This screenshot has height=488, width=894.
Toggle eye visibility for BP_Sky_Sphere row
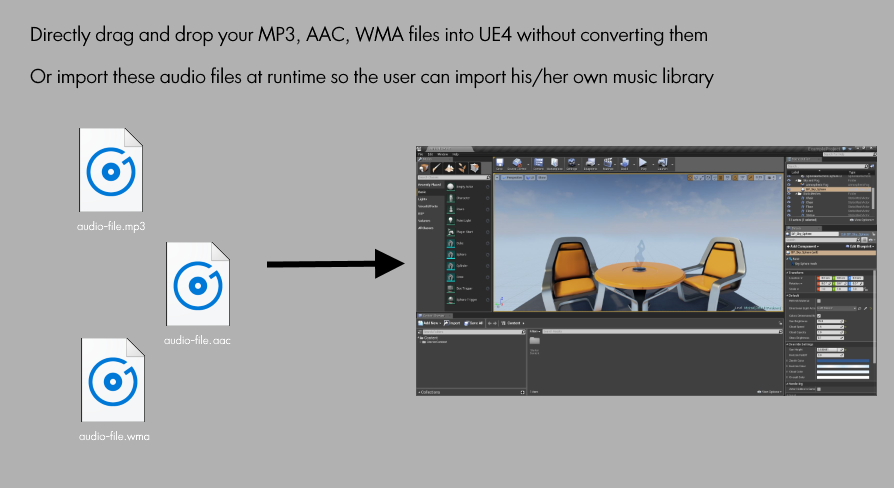pos(789,189)
